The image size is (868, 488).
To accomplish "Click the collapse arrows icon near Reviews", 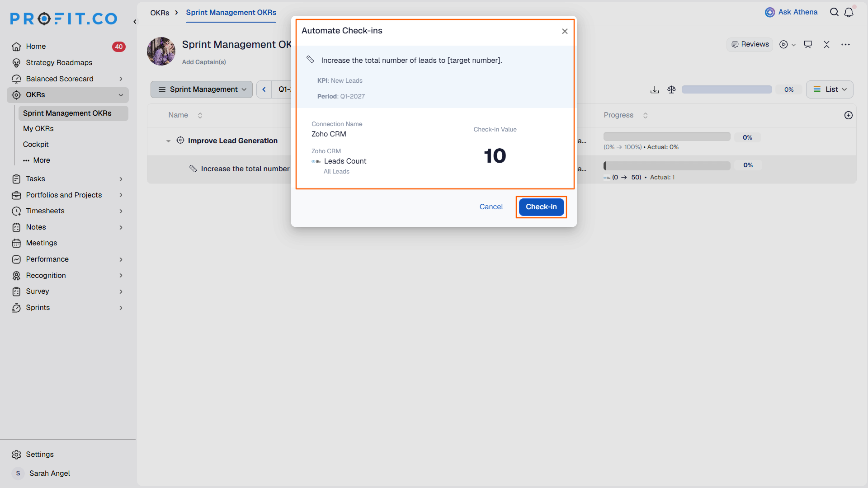I will 826,44.
